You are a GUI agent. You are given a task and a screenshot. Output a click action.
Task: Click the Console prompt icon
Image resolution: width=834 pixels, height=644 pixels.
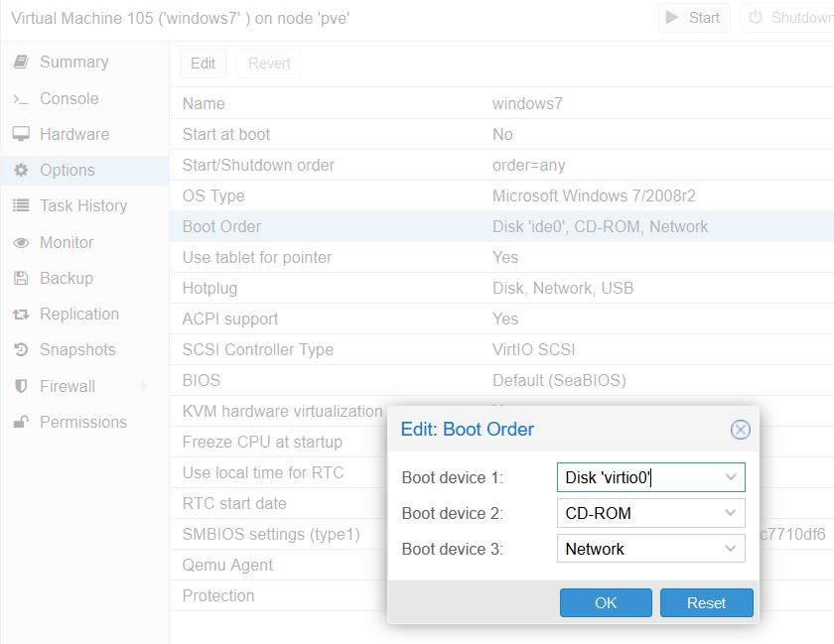pyautogui.click(x=21, y=99)
